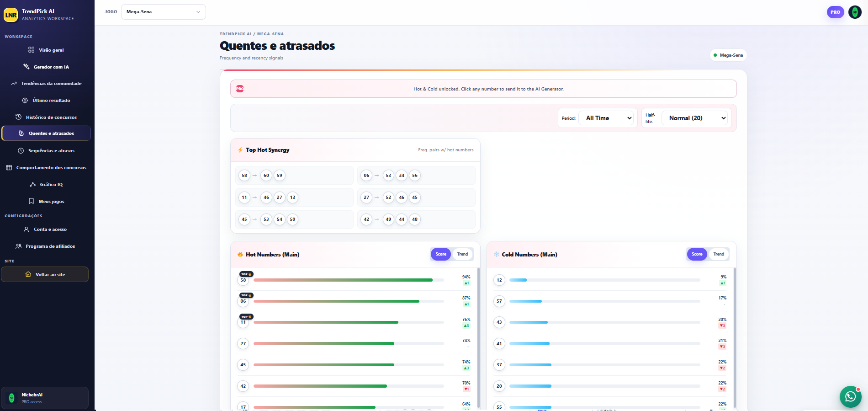Screen dimensions: 868x411
Task: Click the Conta e acesso user icon
Action: (x=26, y=230)
